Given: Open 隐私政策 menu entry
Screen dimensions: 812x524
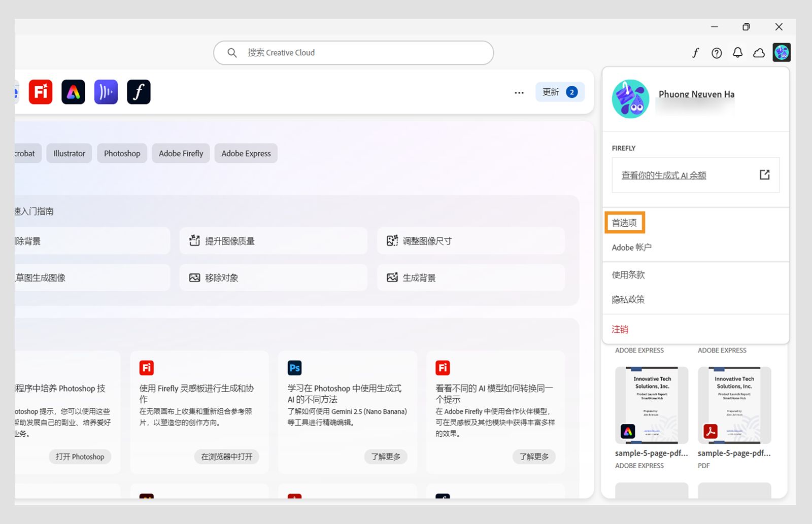Looking at the screenshot, I should point(628,299).
